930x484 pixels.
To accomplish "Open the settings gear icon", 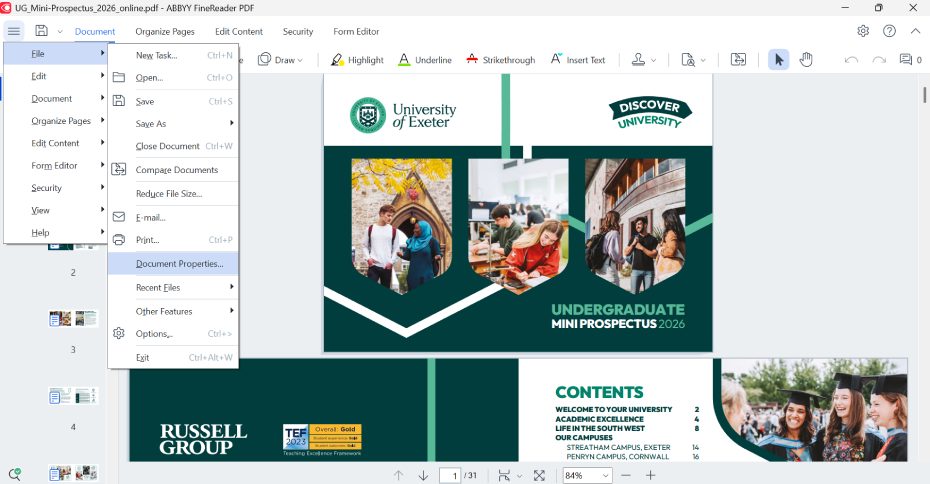I will tap(863, 31).
